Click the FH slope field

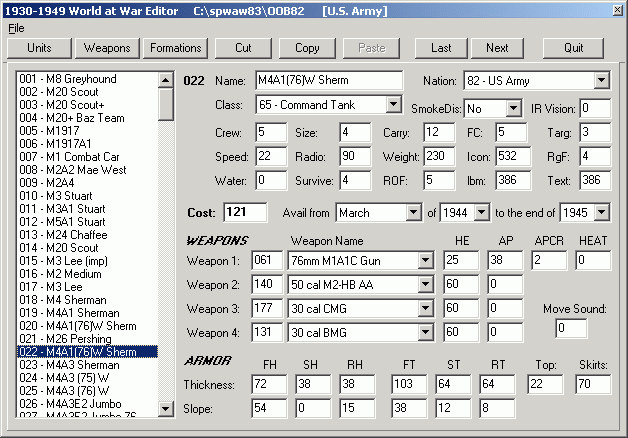pyautogui.click(x=269, y=409)
